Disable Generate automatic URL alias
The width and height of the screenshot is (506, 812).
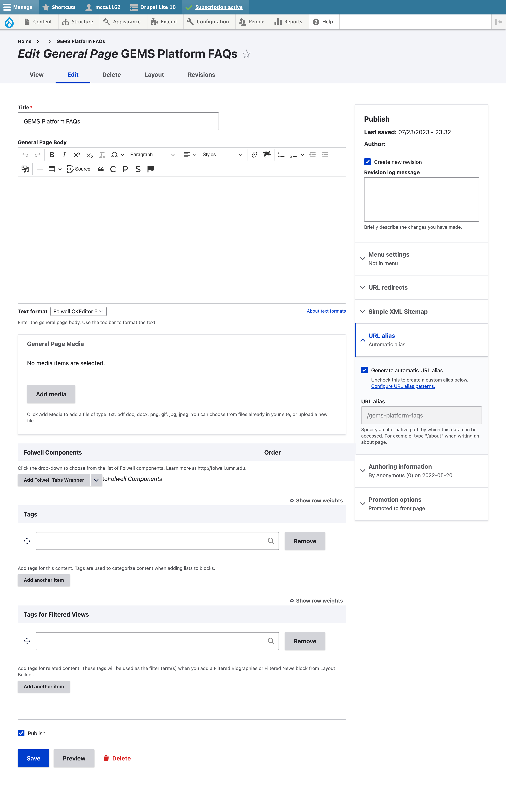(364, 370)
